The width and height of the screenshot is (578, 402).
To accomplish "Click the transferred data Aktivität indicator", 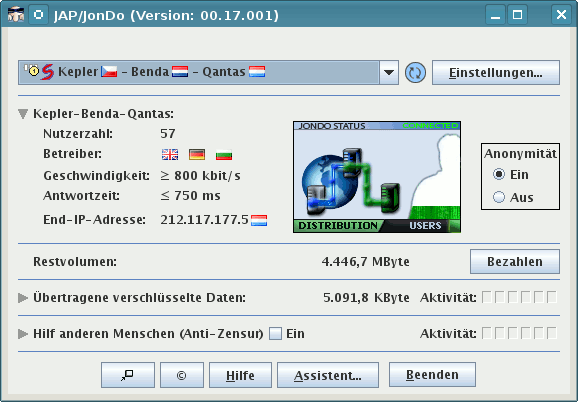I will click(x=519, y=297).
